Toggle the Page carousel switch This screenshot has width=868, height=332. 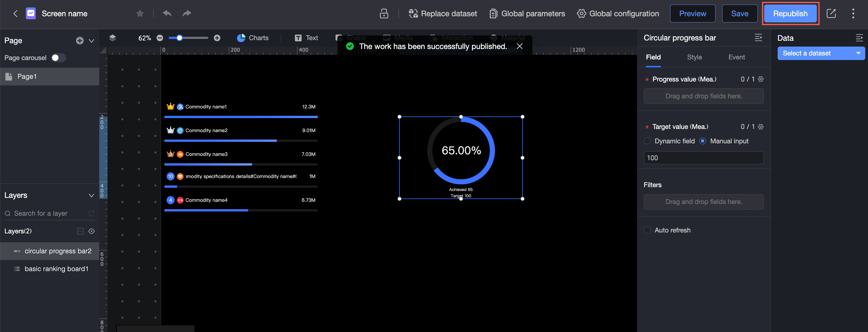click(58, 58)
